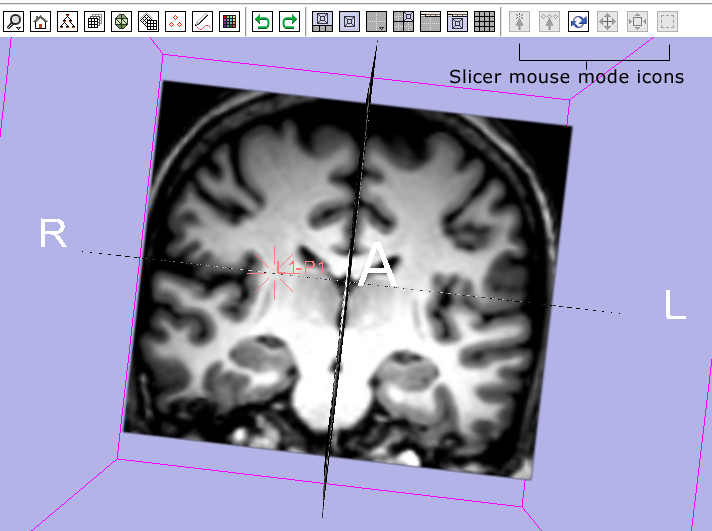Open the Data hierarchy tree module
This screenshot has width=712, height=531.
point(68,20)
